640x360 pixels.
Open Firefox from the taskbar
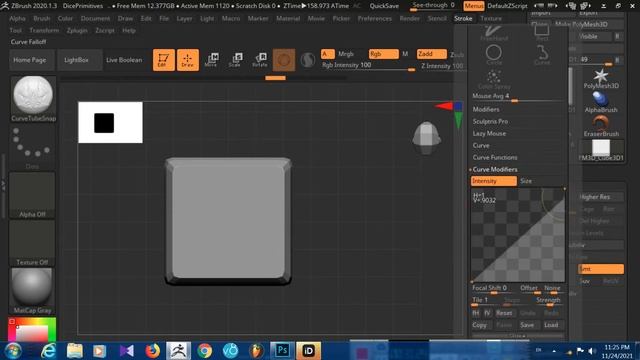point(153,351)
